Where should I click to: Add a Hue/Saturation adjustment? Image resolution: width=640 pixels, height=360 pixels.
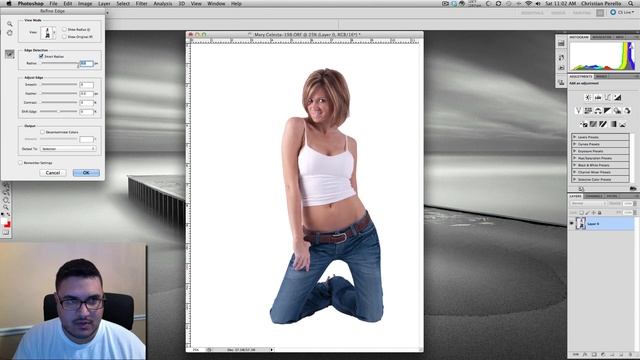tap(588, 111)
